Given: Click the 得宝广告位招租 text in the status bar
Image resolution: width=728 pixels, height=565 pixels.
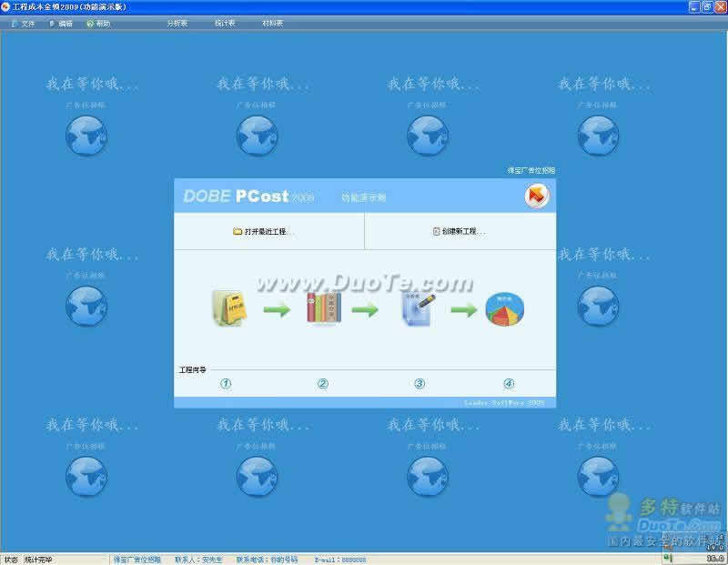Looking at the screenshot, I should coord(137,560).
